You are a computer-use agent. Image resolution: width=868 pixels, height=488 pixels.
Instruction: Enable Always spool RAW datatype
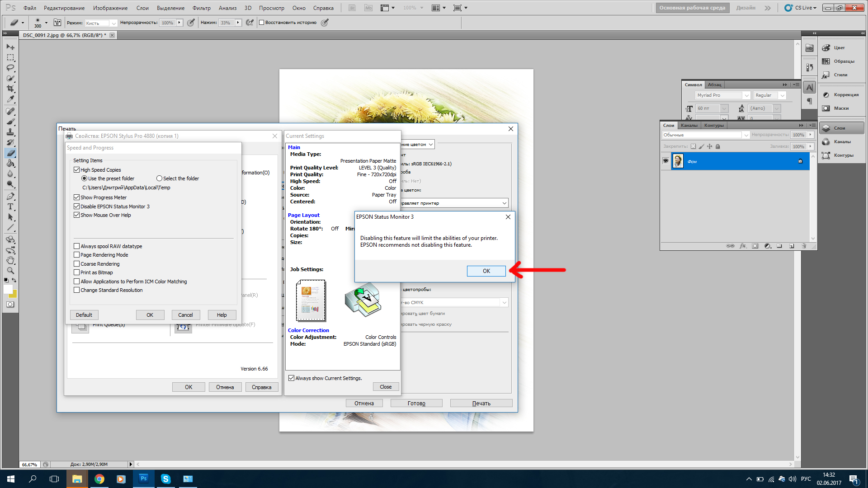click(76, 246)
